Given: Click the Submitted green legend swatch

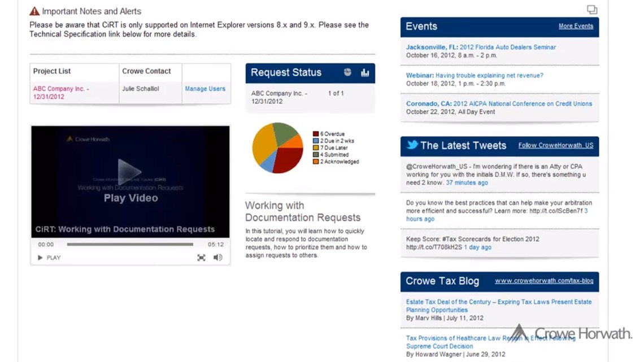Looking at the screenshot, I should coord(316,154).
